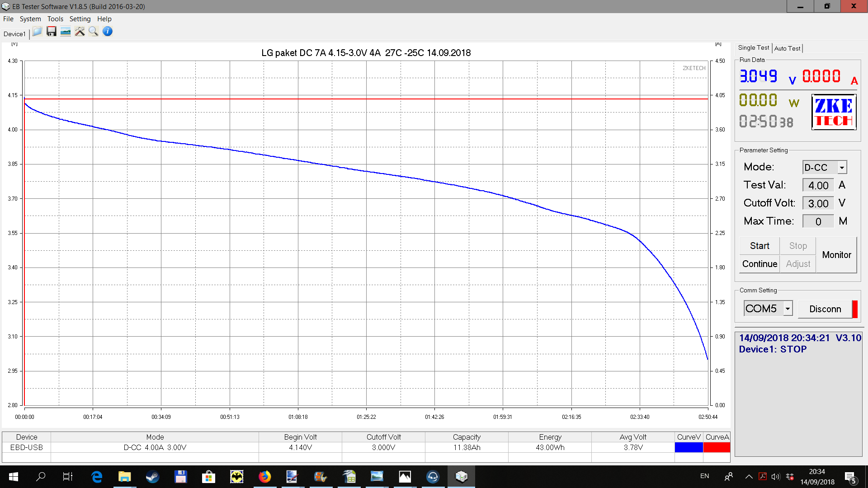Viewport: 868px width, 488px height.
Task: Open the System menu
Action: click(x=30, y=19)
